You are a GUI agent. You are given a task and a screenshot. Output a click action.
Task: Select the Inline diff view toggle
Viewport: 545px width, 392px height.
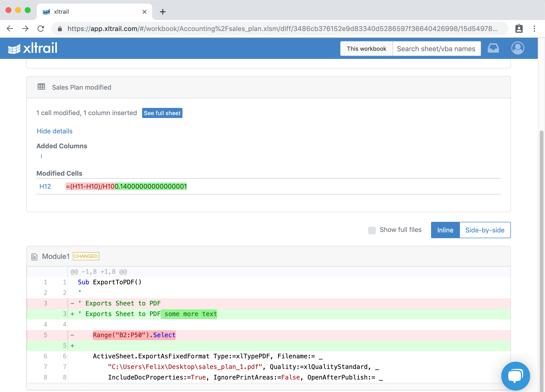pyautogui.click(x=445, y=230)
